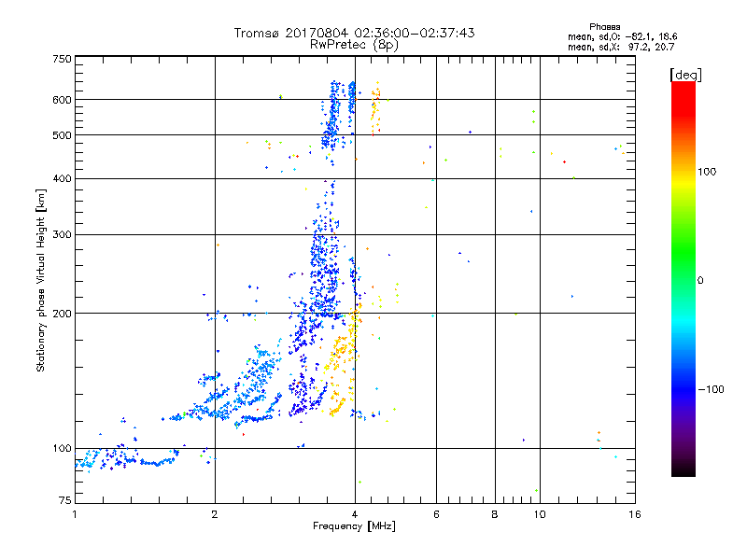Click the height-axis tick label '200'
Screen dimensions: 747x560
coord(62,314)
